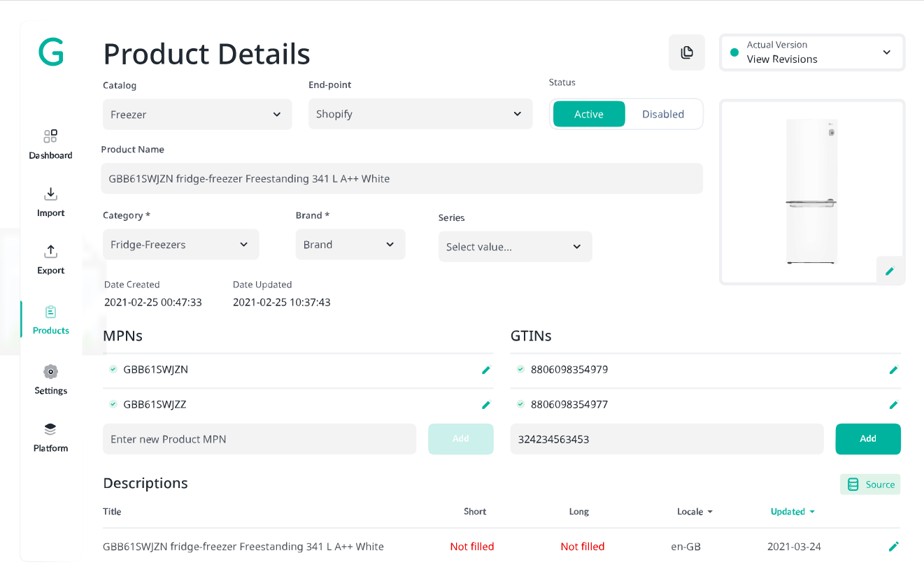Open the Dashboard icon in the sidebar

click(50, 138)
